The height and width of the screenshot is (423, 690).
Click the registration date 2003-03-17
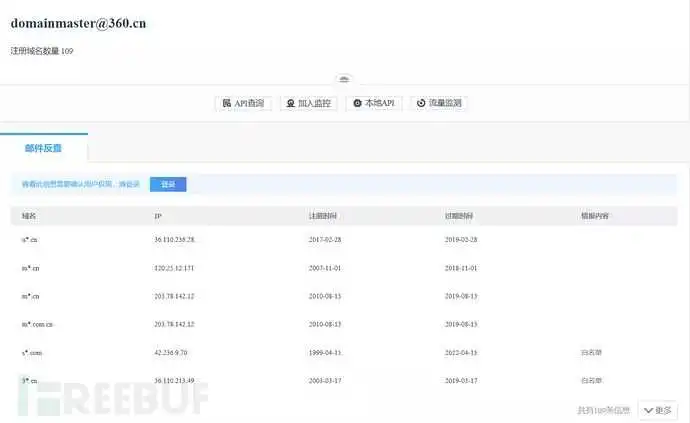point(325,381)
